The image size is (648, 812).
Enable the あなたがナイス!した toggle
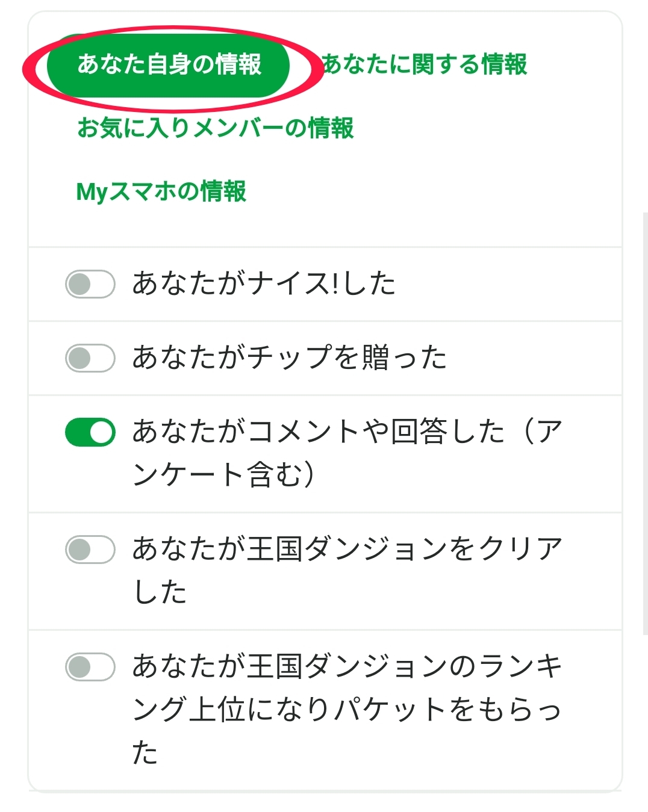[90, 284]
